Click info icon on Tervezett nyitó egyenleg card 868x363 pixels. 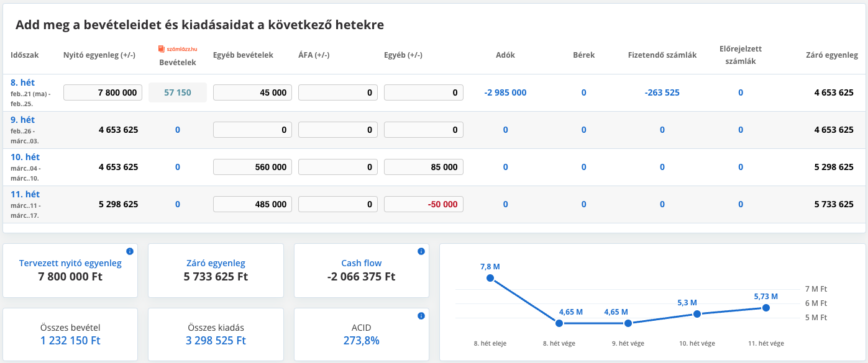(x=130, y=251)
